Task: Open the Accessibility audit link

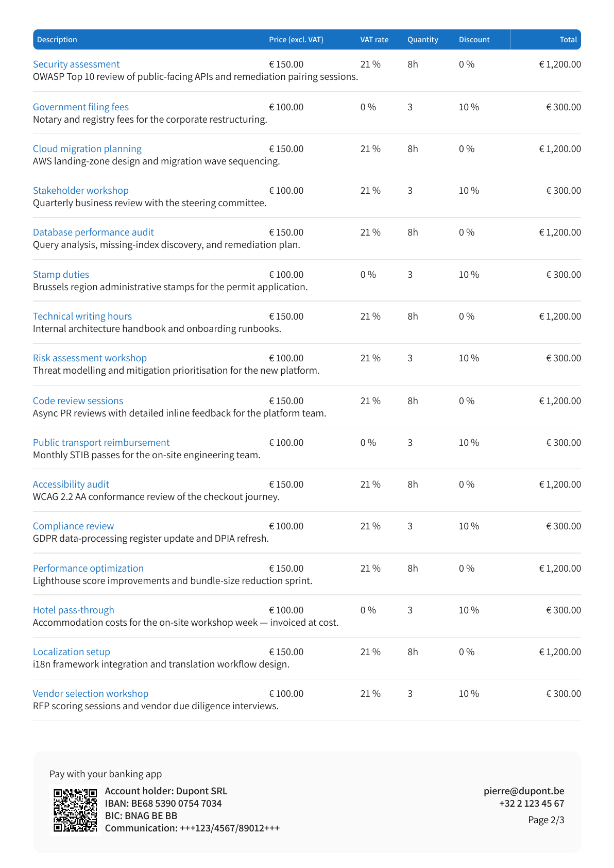Action: (x=71, y=485)
